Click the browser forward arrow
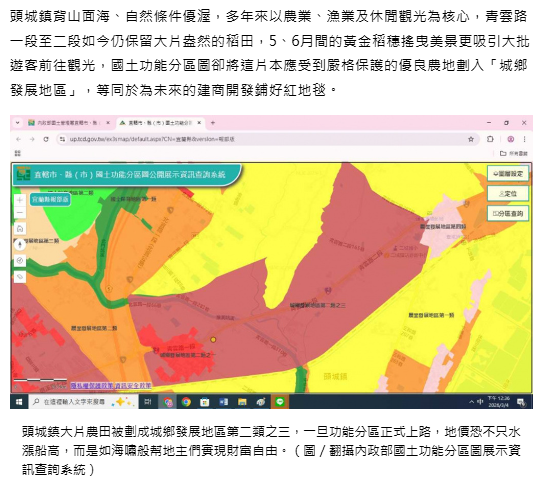 (x=32, y=139)
